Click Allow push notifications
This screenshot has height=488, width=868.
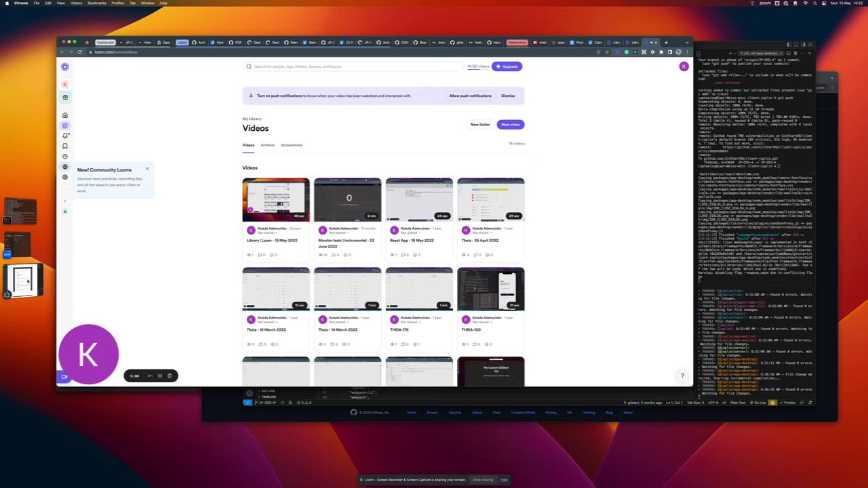tap(470, 96)
